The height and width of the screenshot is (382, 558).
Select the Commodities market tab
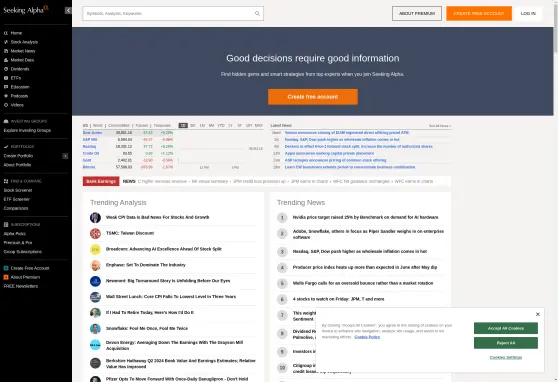(x=119, y=125)
